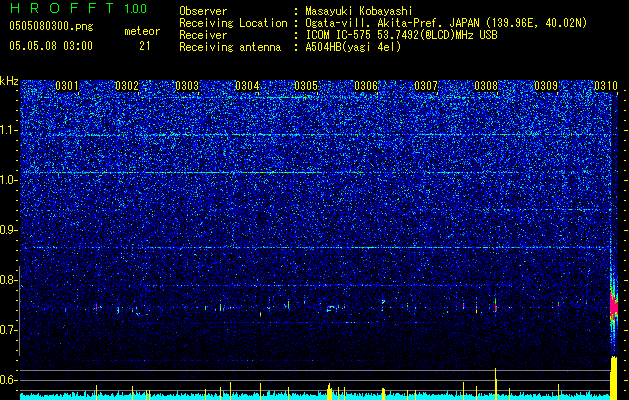Click the 0304 time marker

[247, 86]
